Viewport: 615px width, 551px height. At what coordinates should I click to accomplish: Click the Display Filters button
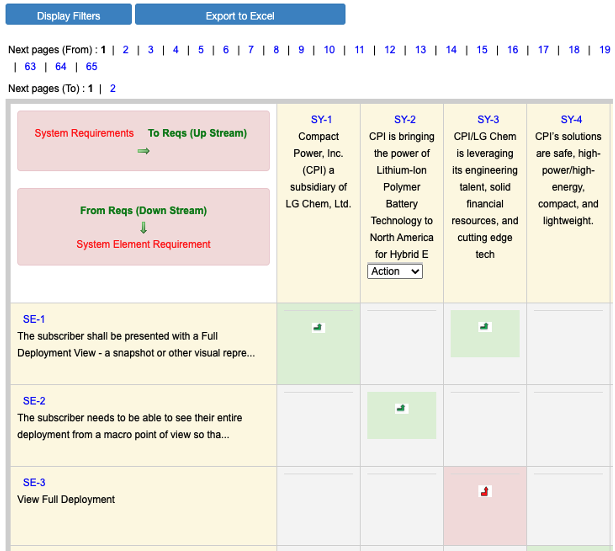pos(69,15)
